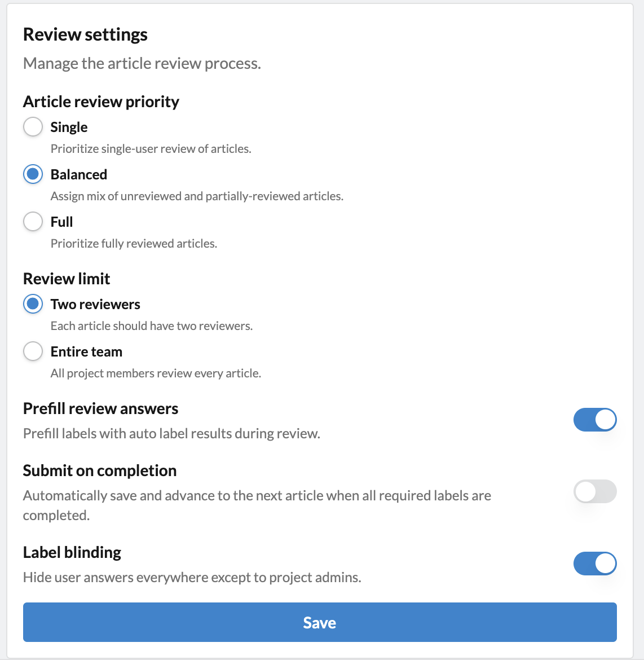The image size is (644, 660).
Task: Choose the Balanced radio button circle
Action: (x=33, y=174)
